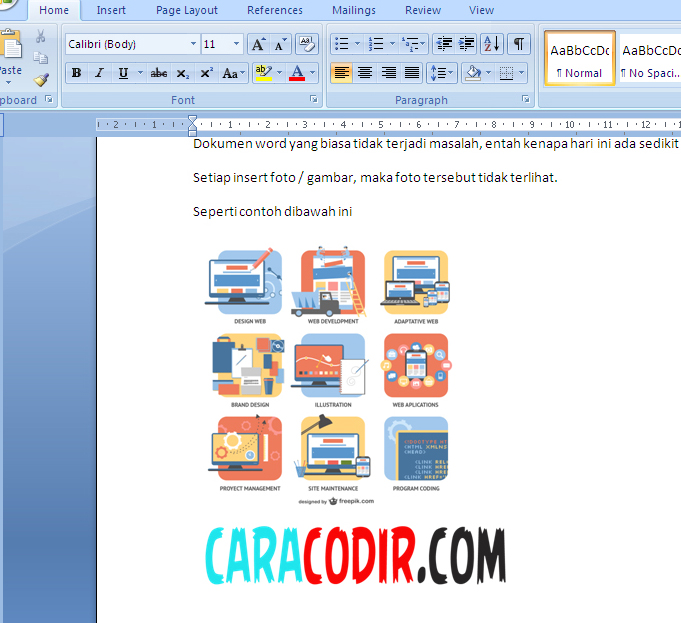Switch to the Insert tab

pyautogui.click(x=111, y=10)
